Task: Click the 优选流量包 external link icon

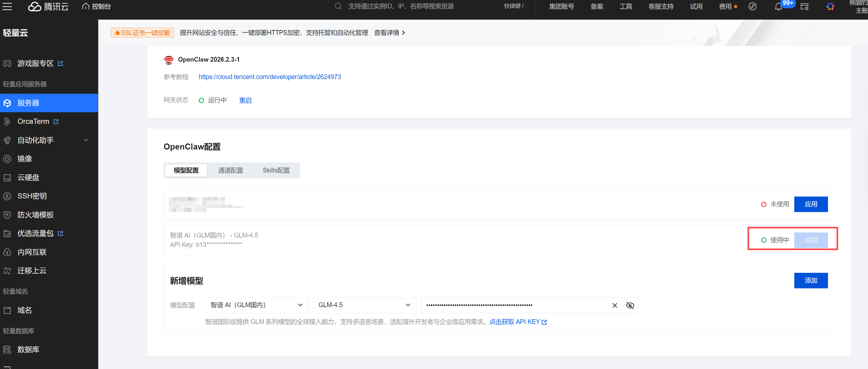Action: [61, 233]
